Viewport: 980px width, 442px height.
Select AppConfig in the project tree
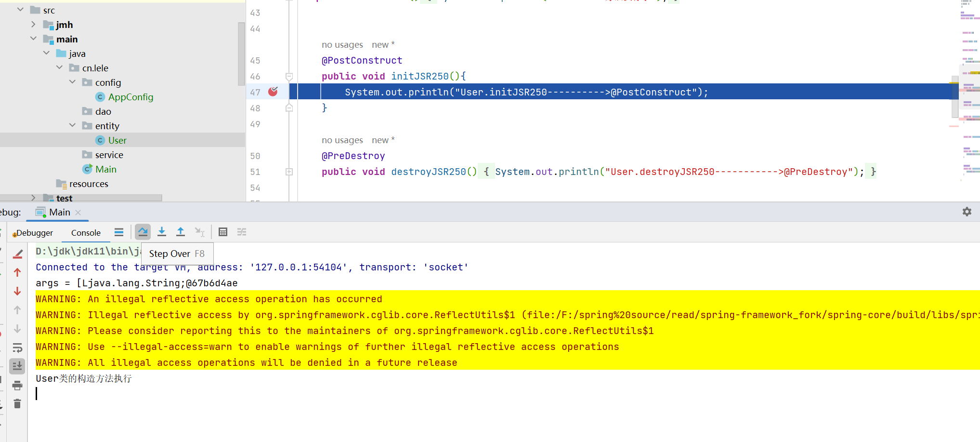[x=131, y=97]
